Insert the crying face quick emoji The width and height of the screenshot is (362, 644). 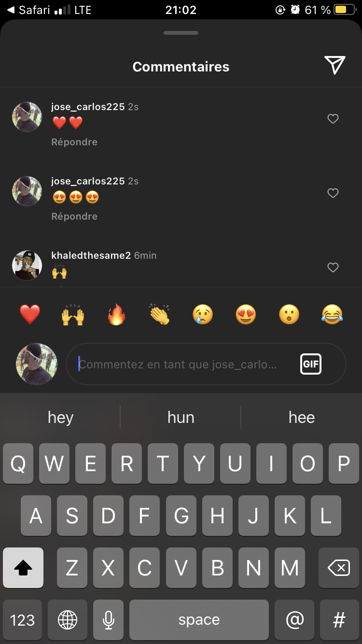202,315
